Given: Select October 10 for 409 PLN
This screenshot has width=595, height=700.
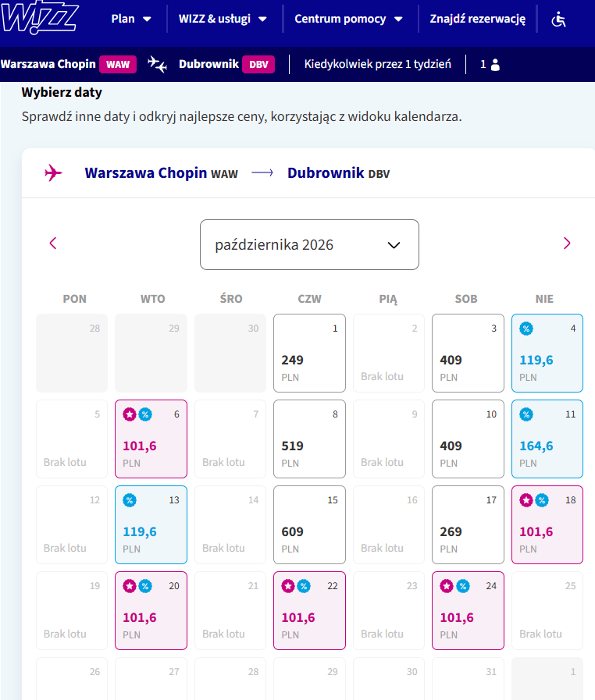Looking at the screenshot, I should 469,439.
